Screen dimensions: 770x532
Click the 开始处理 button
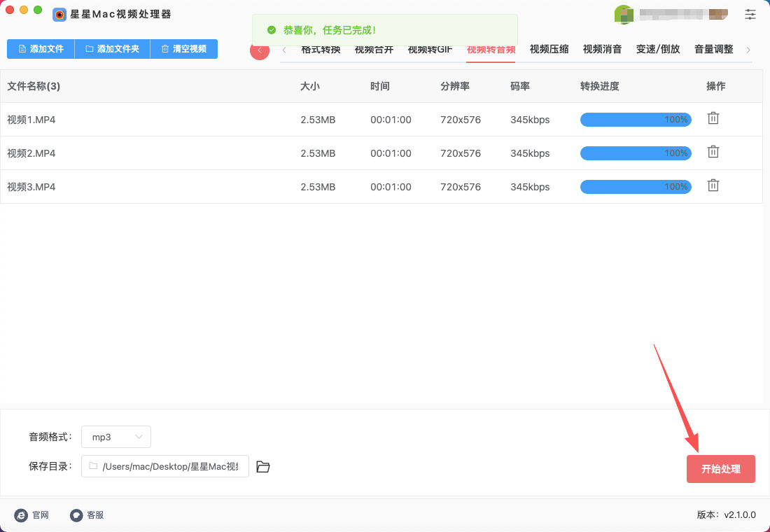(x=720, y=469)
